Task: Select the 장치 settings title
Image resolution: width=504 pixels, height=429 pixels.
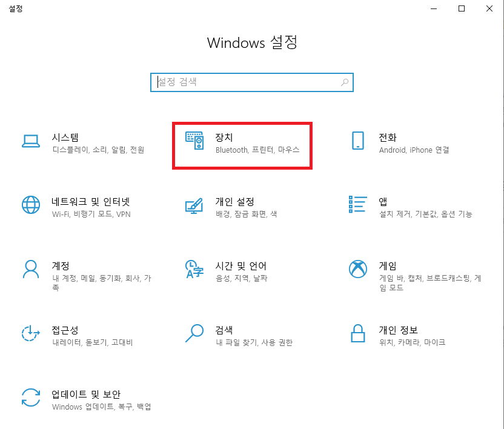Action: pyautogui.click(x=224, y=138)
